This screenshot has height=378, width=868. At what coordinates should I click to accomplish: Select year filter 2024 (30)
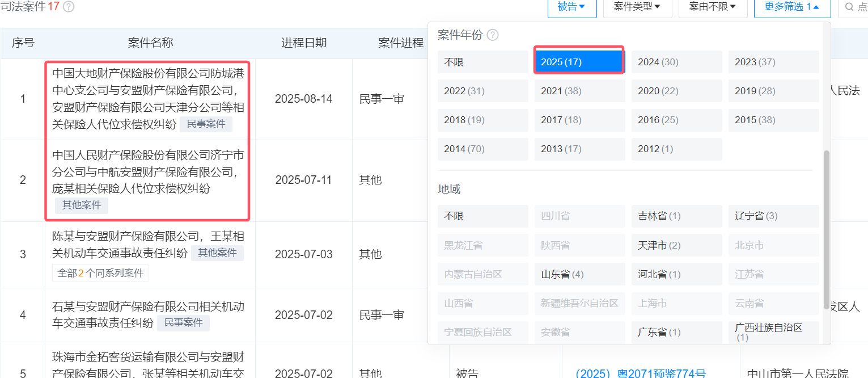[677, 62]
